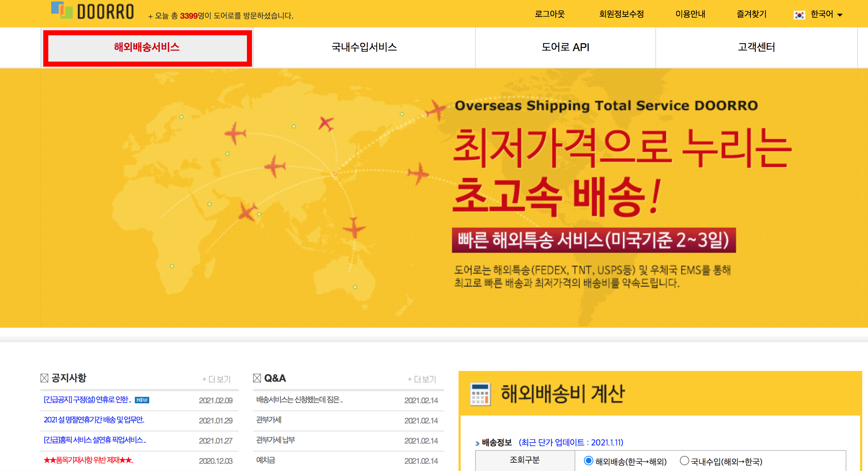Expand the Q&A list via +더보기

pyautogui.click(x=422, y=379)
